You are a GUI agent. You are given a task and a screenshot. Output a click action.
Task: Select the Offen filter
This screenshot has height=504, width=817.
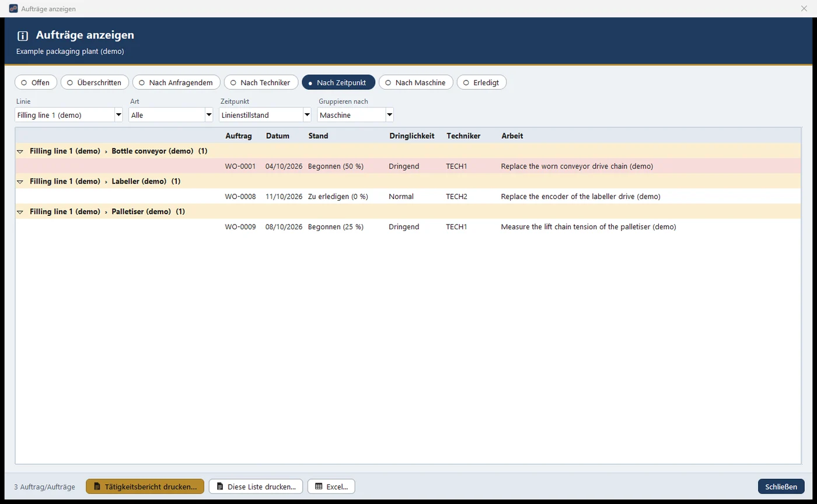[36, 82]
